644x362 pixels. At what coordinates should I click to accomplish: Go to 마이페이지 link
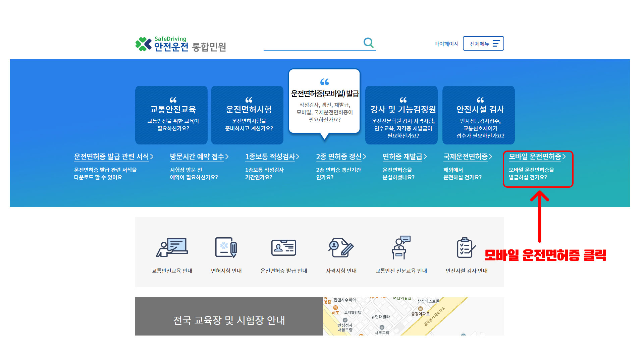click(446, 44)
